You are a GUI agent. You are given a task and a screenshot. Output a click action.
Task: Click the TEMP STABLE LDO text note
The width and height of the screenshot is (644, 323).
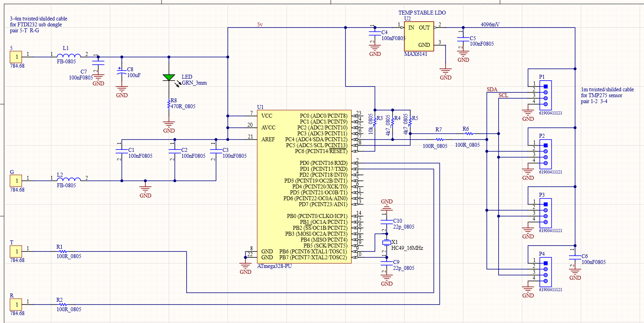[422, 13]
